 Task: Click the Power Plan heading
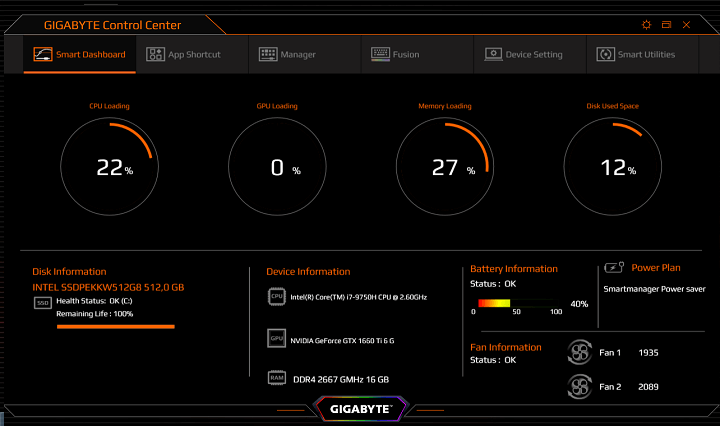coord(656,268)
